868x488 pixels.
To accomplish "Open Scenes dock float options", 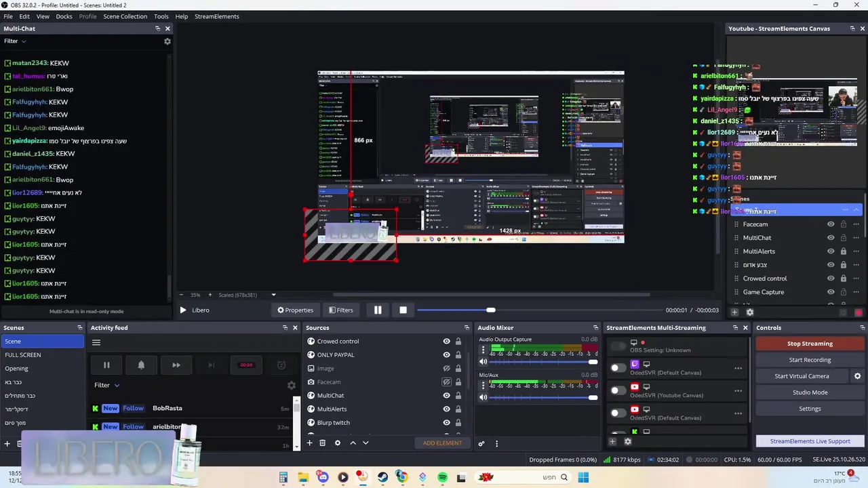I will pos(79,327).
